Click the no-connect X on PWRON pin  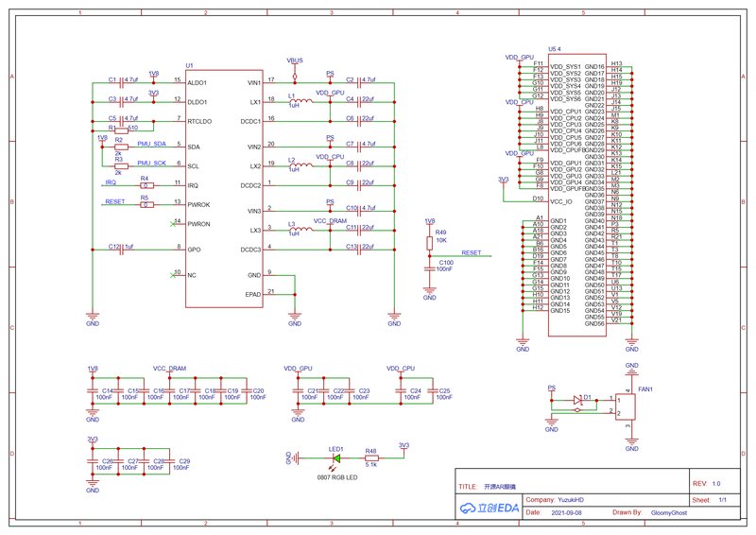click(173, 224)
